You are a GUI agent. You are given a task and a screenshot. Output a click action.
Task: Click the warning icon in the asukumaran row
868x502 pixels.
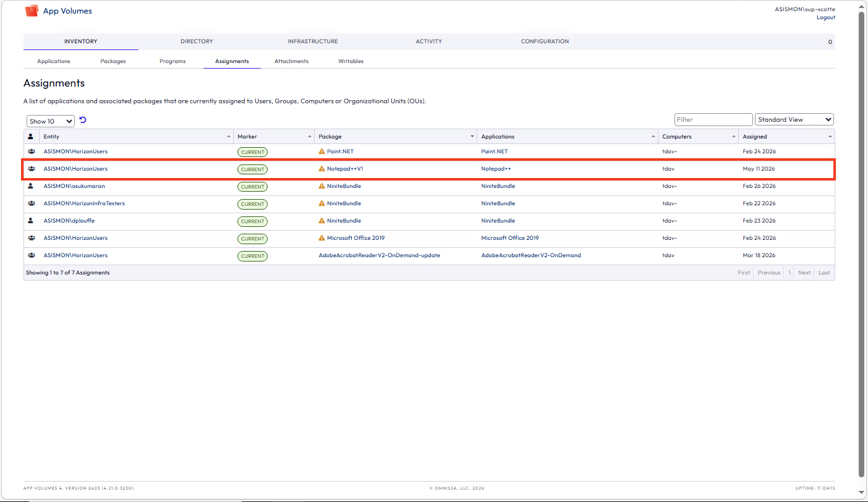321,186
